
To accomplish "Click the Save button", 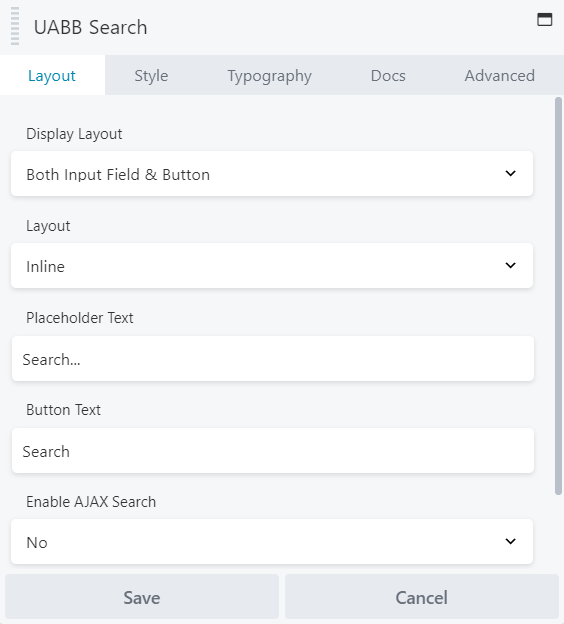I will (142, 597).
